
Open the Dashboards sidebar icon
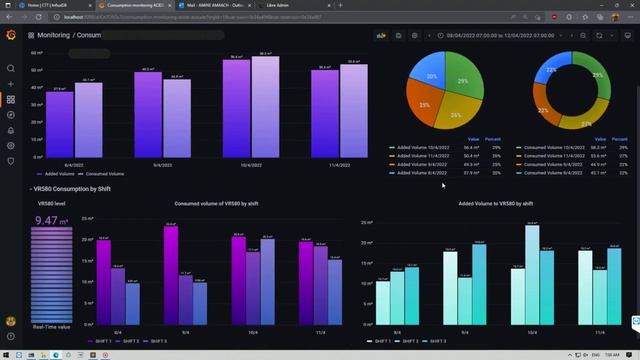coord(11,100)
